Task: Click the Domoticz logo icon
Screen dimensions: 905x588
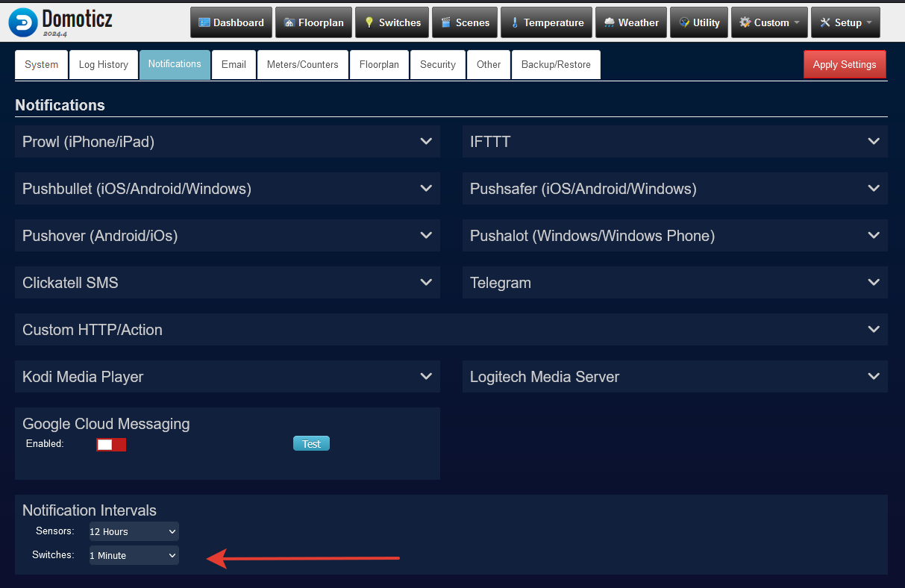Action: (x=22, y=22)
